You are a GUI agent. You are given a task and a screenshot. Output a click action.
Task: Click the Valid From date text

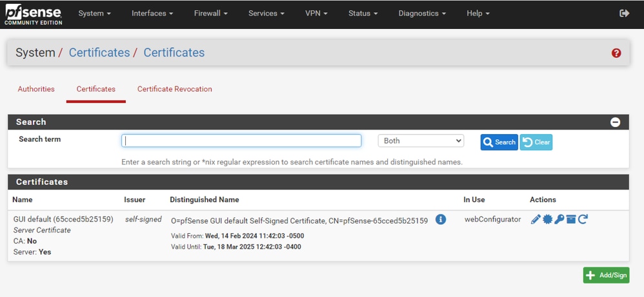point(237,236)
